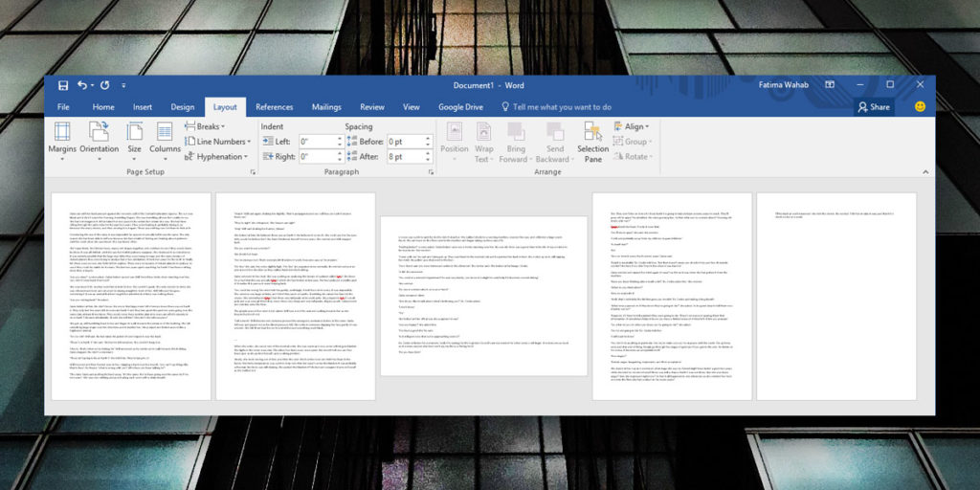Click the Redo icon in quick access
The width and height of the screenshot is (980, 490).
click(x=105, y=84)
